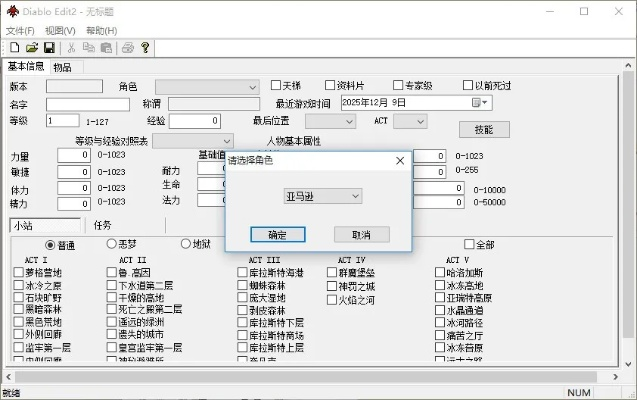The image size is (637, 400).
Task: Click the Open file toolbar icon
Action: pyautogui.click(x=32, y=48)
